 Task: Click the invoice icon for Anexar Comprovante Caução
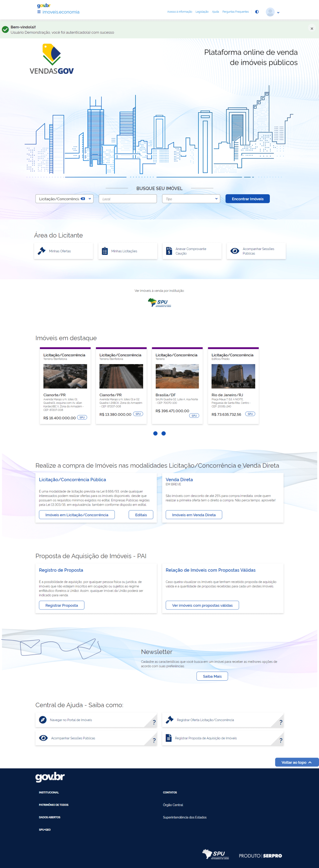click(x=169, y=251)
